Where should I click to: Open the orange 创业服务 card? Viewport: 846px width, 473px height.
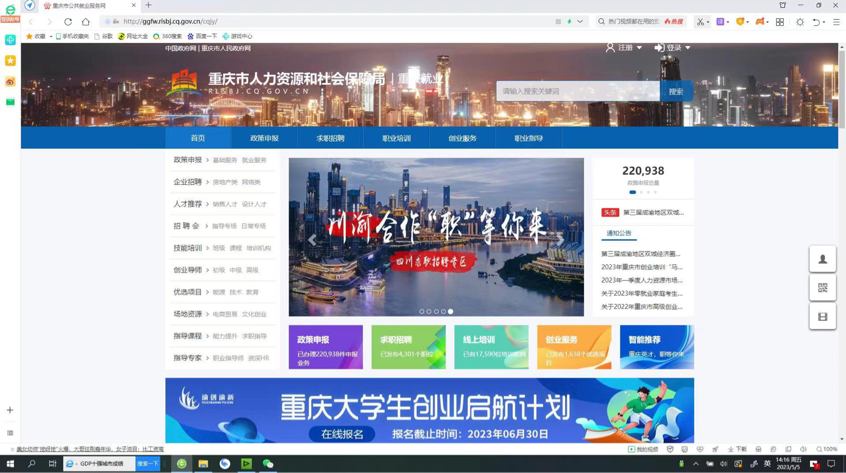point(574,347)
